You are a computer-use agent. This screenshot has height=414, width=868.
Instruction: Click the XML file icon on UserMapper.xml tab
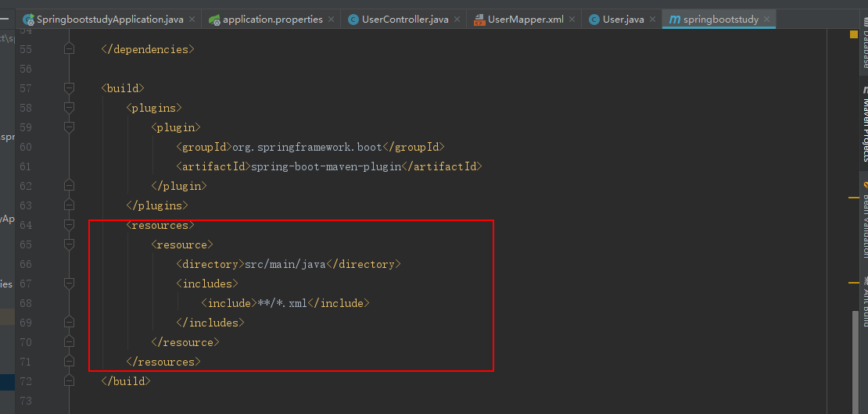click(479, 20)
